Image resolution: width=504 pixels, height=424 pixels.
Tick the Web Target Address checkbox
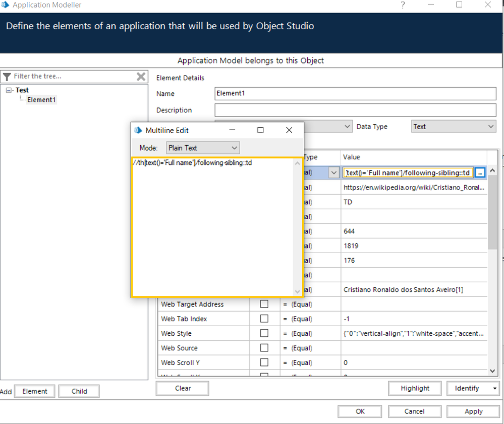[x=264, y=305]
